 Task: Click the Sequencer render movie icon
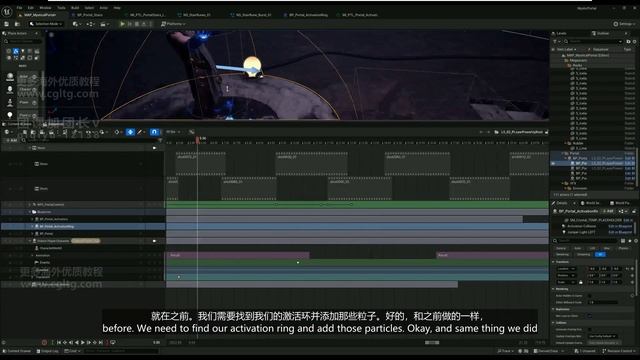(x=51, y=132)
